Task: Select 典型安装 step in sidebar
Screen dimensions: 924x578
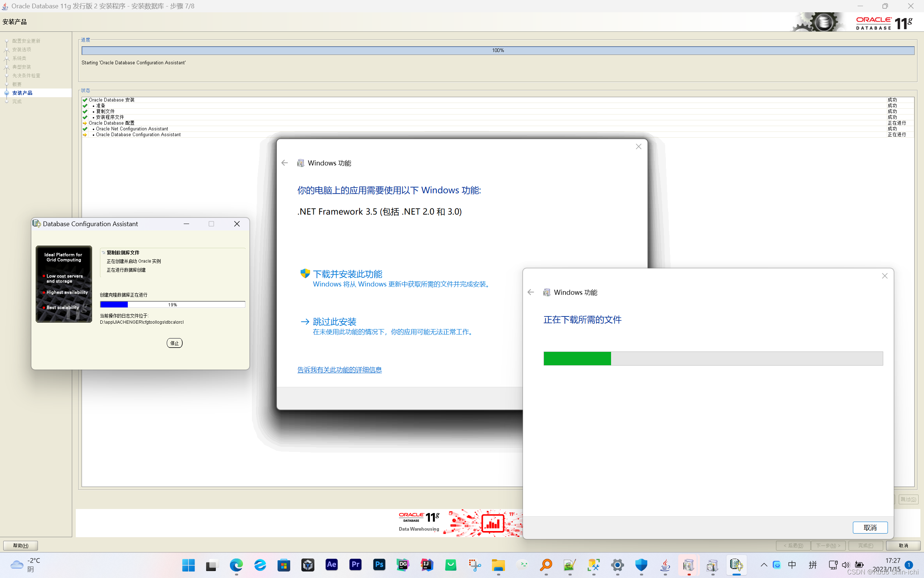Action: [21, 67]
